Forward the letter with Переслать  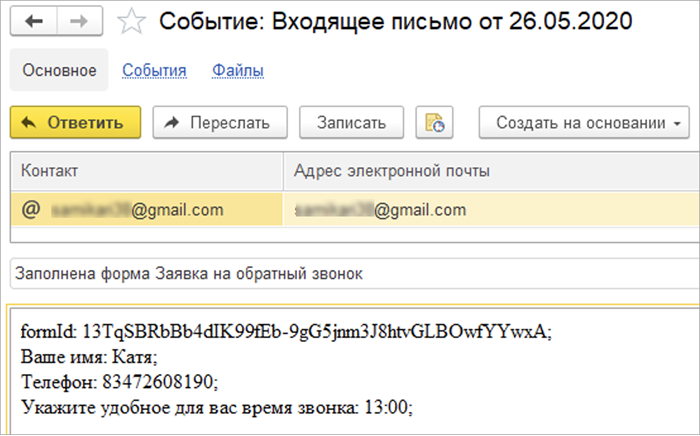[x=220, y=123]
